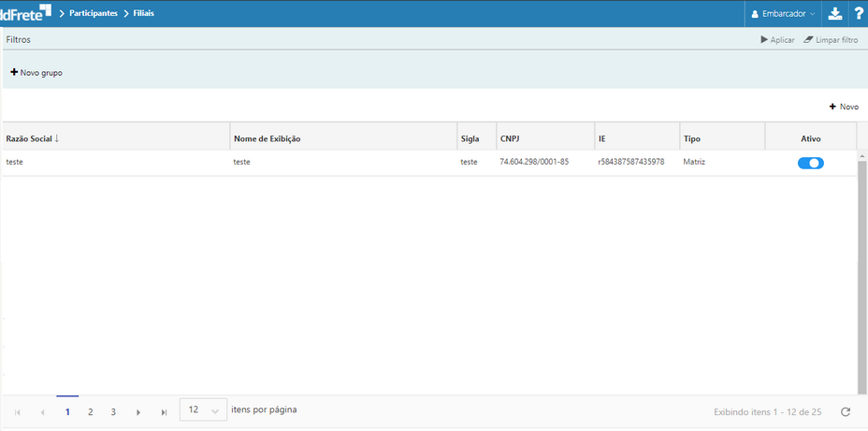Add a Novo grupo filter
The width and height of the screenshot is (868, 431).
[x=36, y=72]
